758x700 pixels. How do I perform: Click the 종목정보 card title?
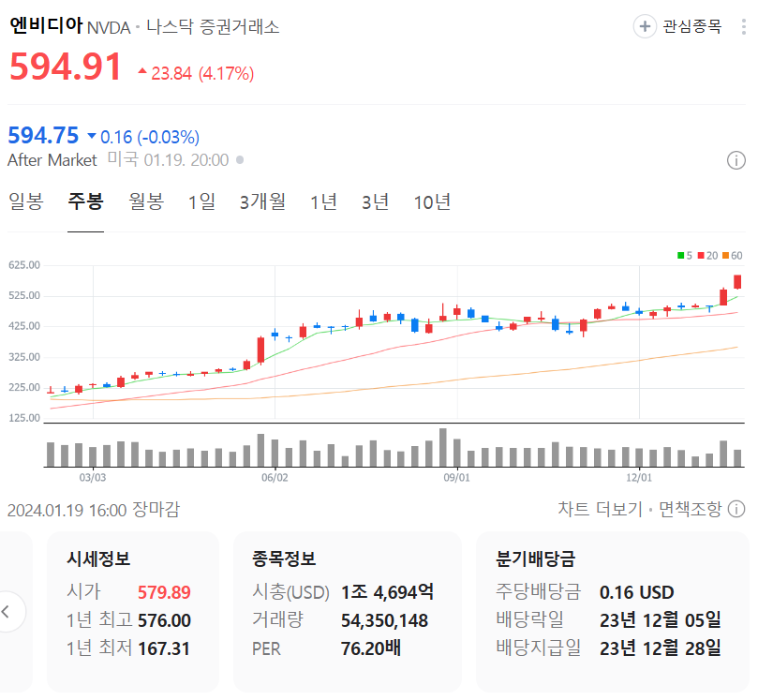(x=284, y=559)
